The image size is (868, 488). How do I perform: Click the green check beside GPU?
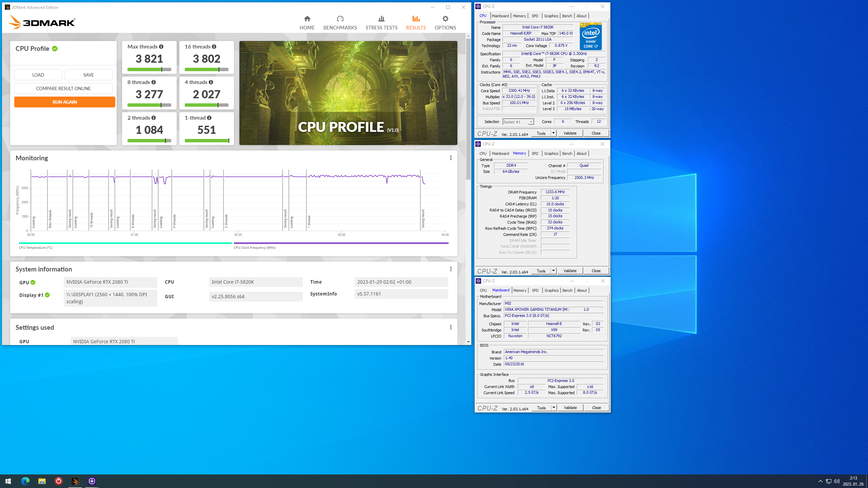pyautogui.click(x=33, y=282)
